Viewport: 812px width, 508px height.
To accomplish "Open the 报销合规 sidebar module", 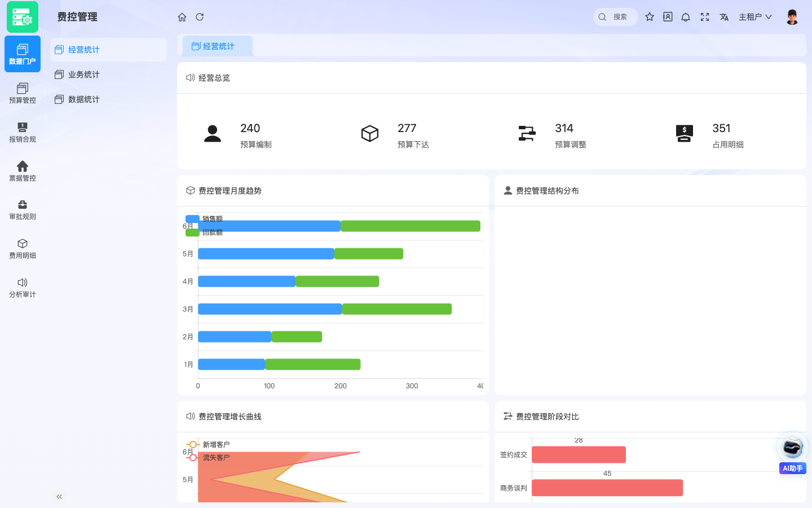I will point(23,132).
